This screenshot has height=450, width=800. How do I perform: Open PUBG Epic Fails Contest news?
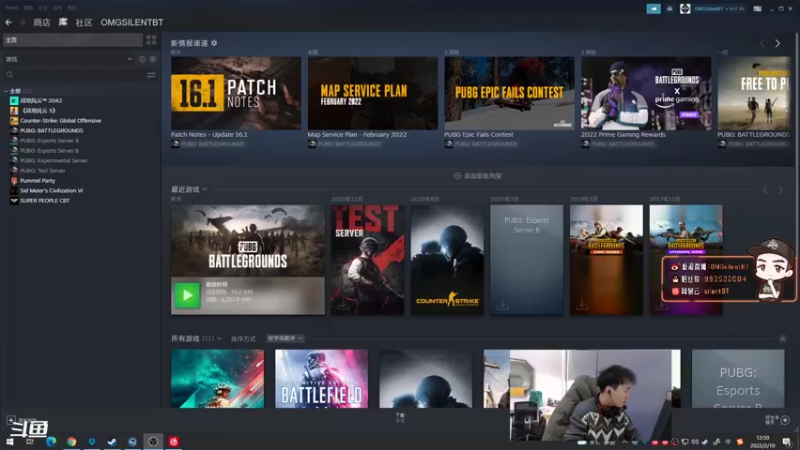pyautogui.click(x=509, y=93)
